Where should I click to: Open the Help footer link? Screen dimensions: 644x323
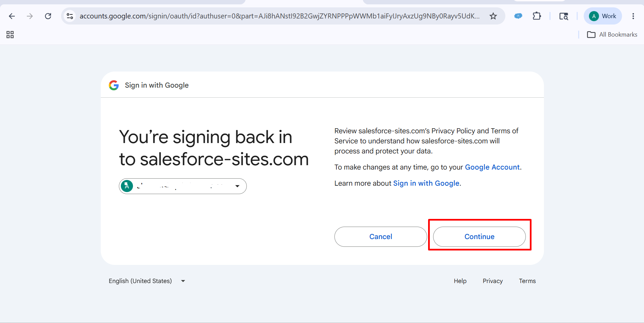point(460,281)
